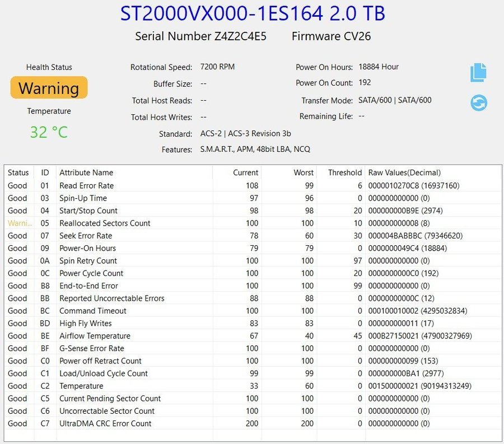Click the Power On Count value 192
504x444 pixels.
click(365, 82)
